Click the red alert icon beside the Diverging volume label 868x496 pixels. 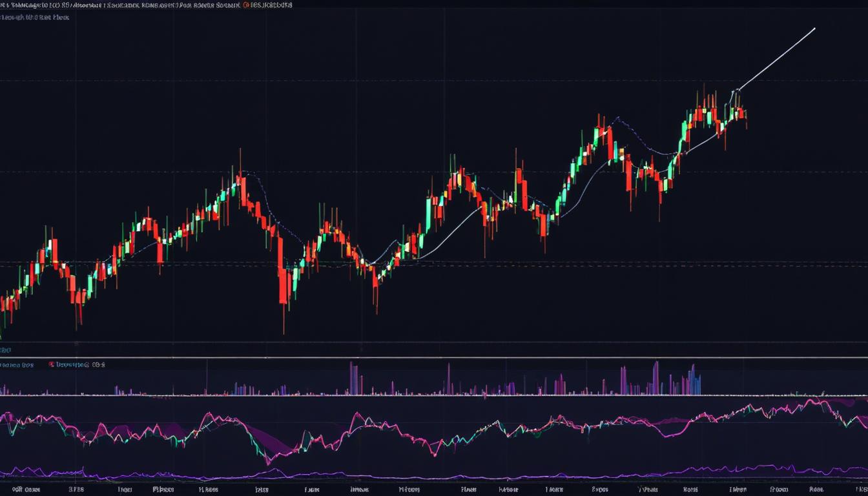click(x=52, y=364)
